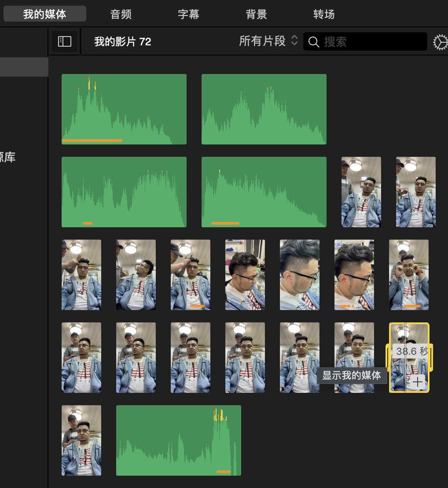Click the magnifying glass search icon

pos(314,42)
